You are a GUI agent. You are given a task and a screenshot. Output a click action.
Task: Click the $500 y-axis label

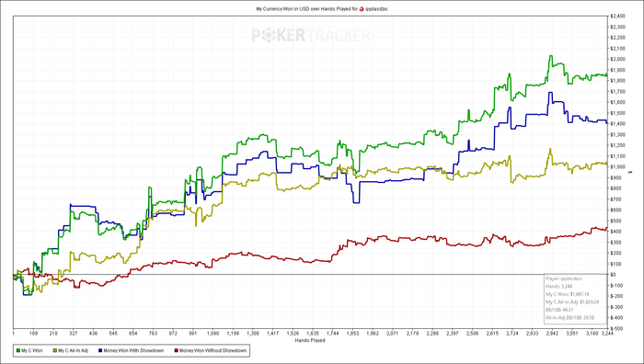[615, 221]
